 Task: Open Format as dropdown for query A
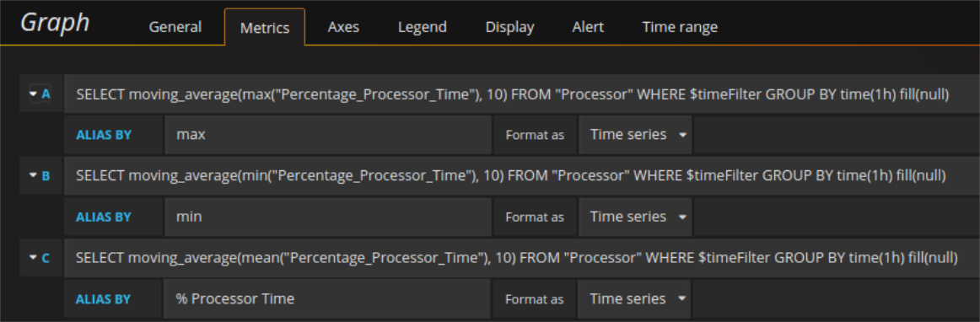pyautogui.click(x=634, y=134)
